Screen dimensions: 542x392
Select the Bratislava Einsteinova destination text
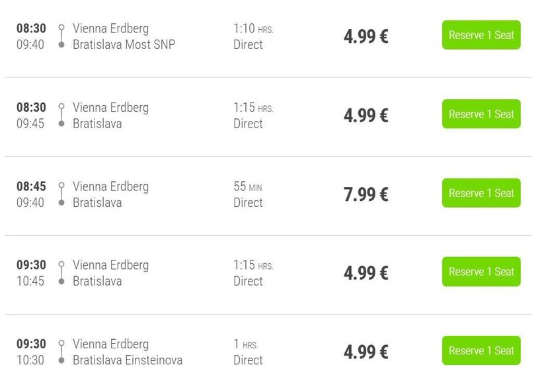click(x=127, y=360)
